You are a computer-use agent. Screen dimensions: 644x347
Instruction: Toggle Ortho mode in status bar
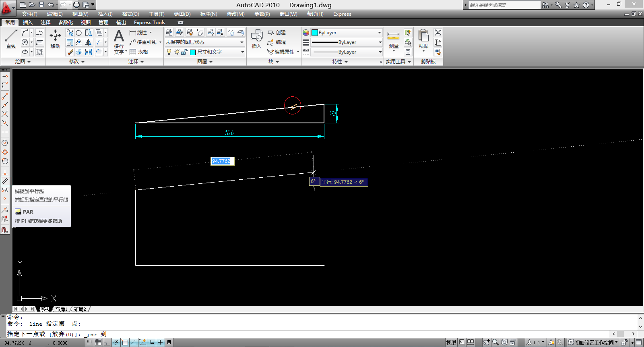point(107,343)
